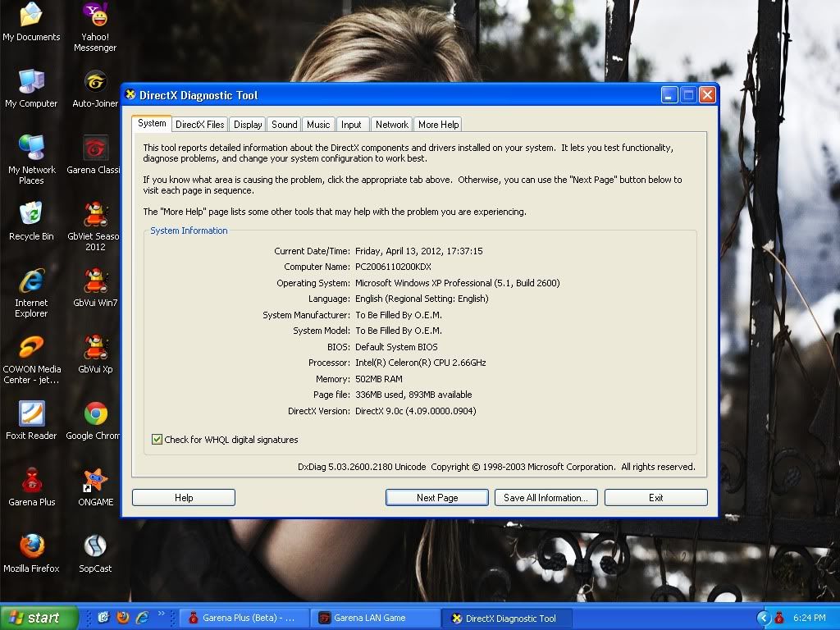The height and width of the screenshot is (630, 840).
Task: Select Garena Plus desktop icon
Action: (x=32, y=487)
